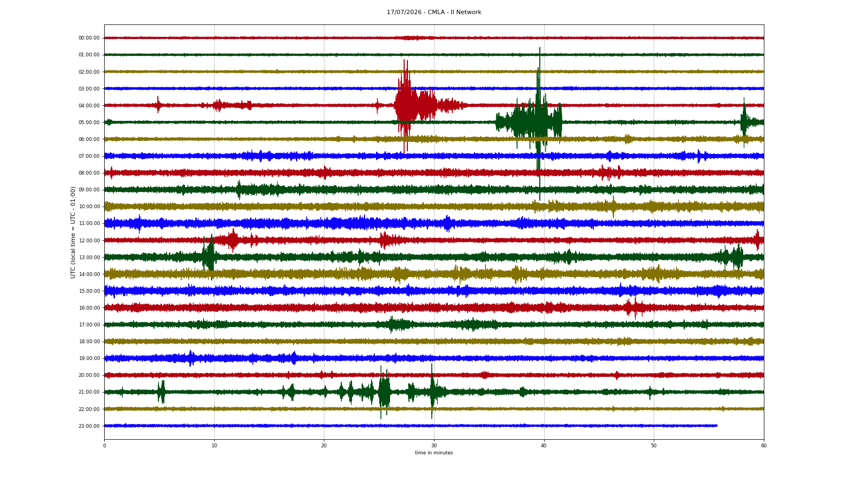Select the vertical "UTC (local time = UTC - 01:00)" label

coord(73,232)
